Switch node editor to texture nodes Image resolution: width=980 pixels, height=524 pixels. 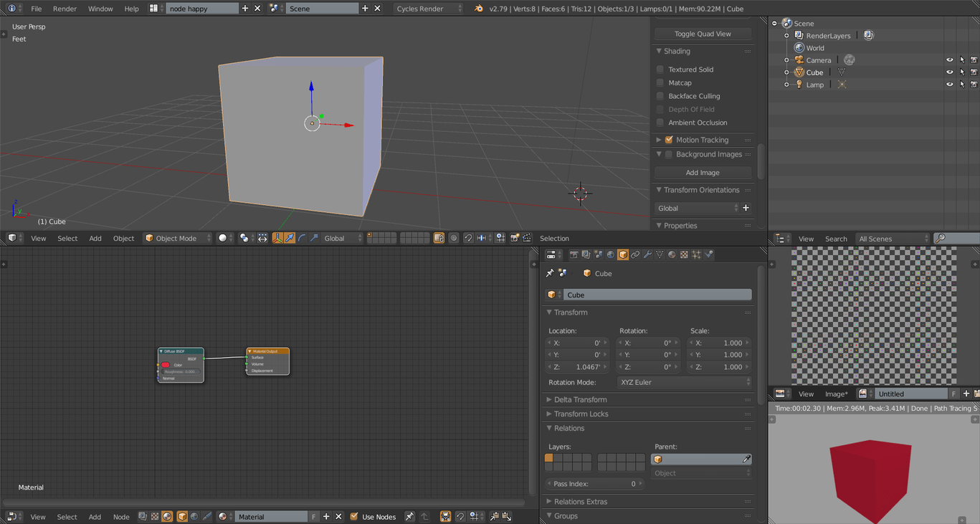(154, 516)
